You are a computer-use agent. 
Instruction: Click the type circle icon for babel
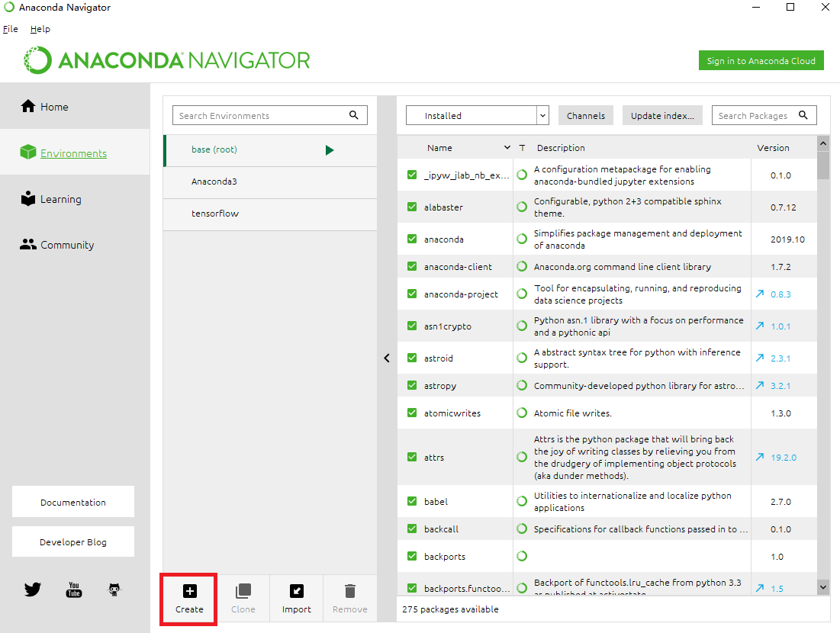[x=522, y=501]
